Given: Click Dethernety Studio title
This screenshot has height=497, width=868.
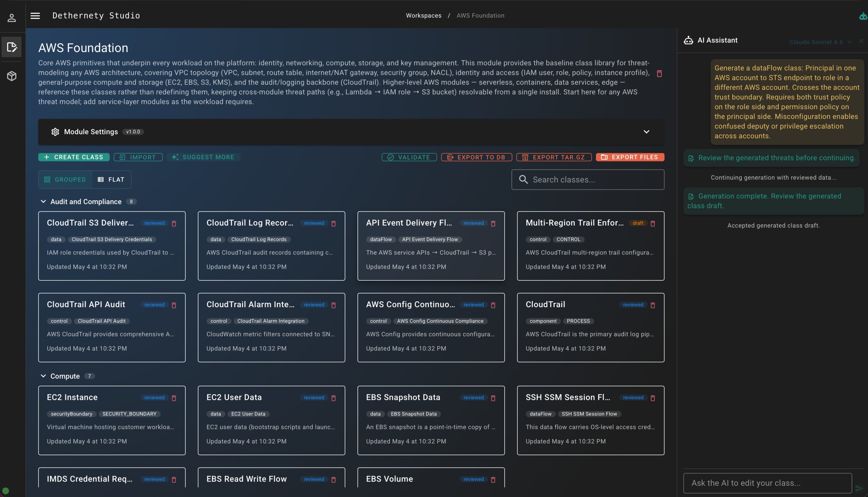Looking at the screenshot, I should pyautogui.click(x=96, y=16).
